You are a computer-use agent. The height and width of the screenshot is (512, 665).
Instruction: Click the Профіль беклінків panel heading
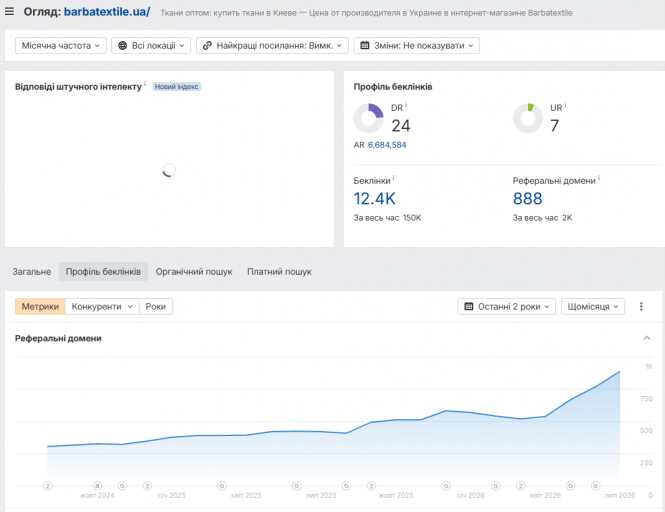coord(393,87)
